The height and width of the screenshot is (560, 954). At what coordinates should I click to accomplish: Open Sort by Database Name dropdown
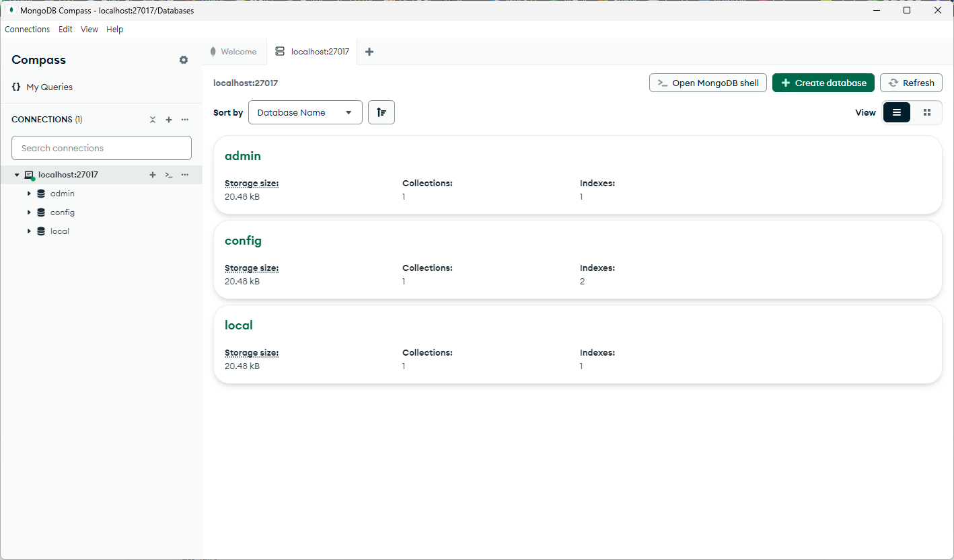tap(305, 112)
